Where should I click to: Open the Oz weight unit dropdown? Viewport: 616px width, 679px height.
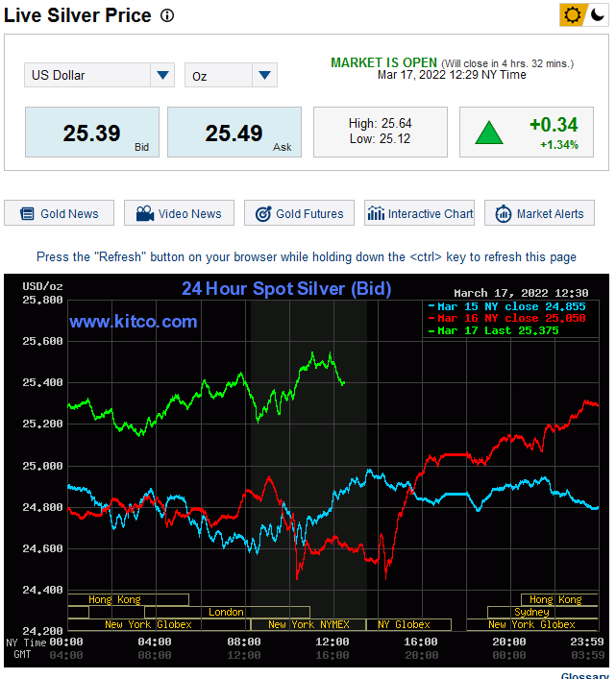tap(231, 75)
